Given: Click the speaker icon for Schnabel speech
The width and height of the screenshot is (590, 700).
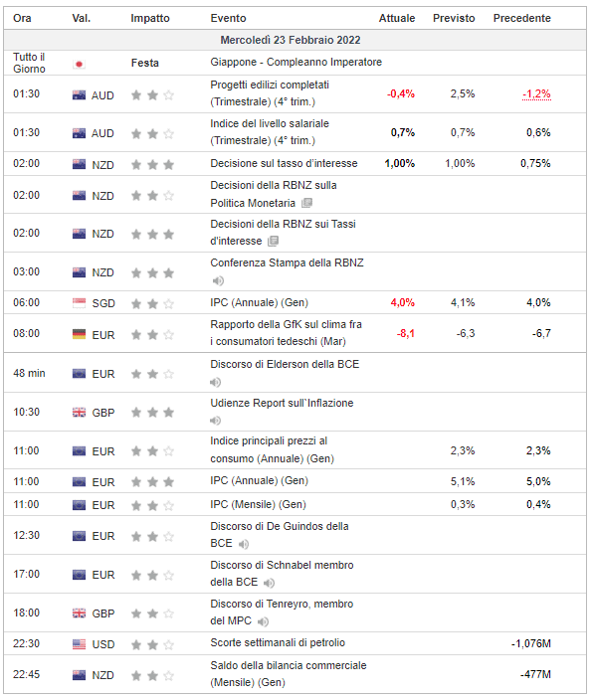Looking at the screenshot, I should coord(269,583).
